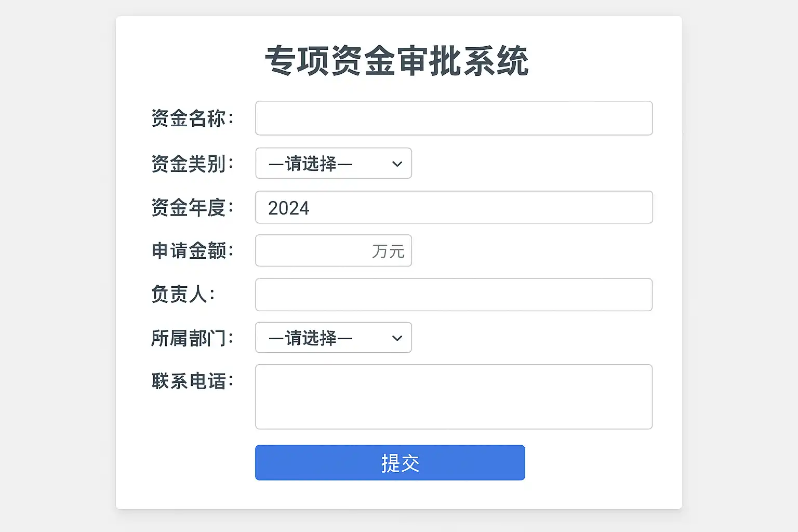
Task: Click the 万元 unit text
Action: point(388,251)
